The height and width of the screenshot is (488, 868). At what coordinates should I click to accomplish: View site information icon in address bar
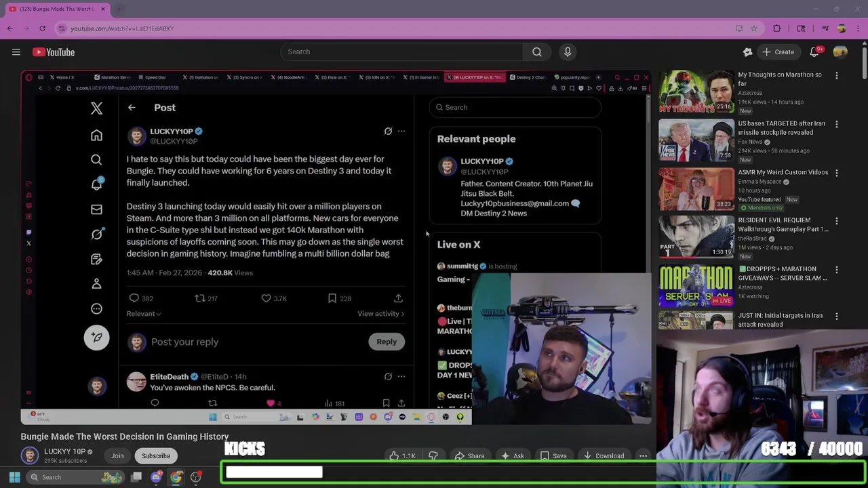pyautogui.click(x=62, y=28)
